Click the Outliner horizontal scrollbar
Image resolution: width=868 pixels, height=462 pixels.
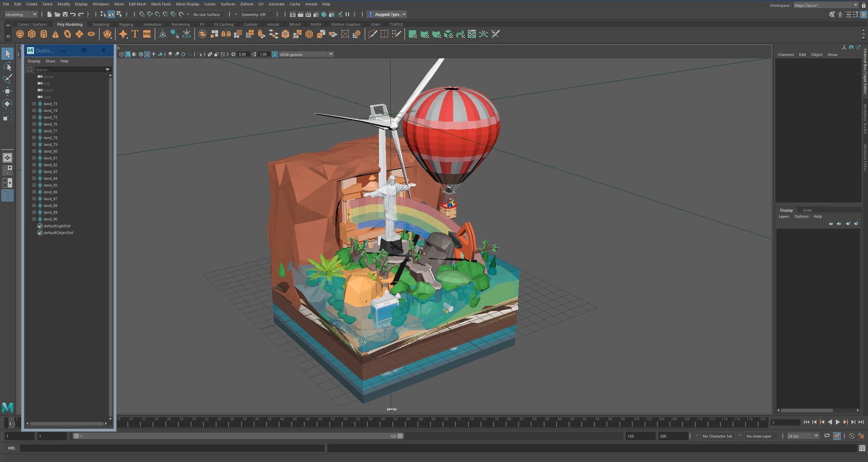[67, 423]
